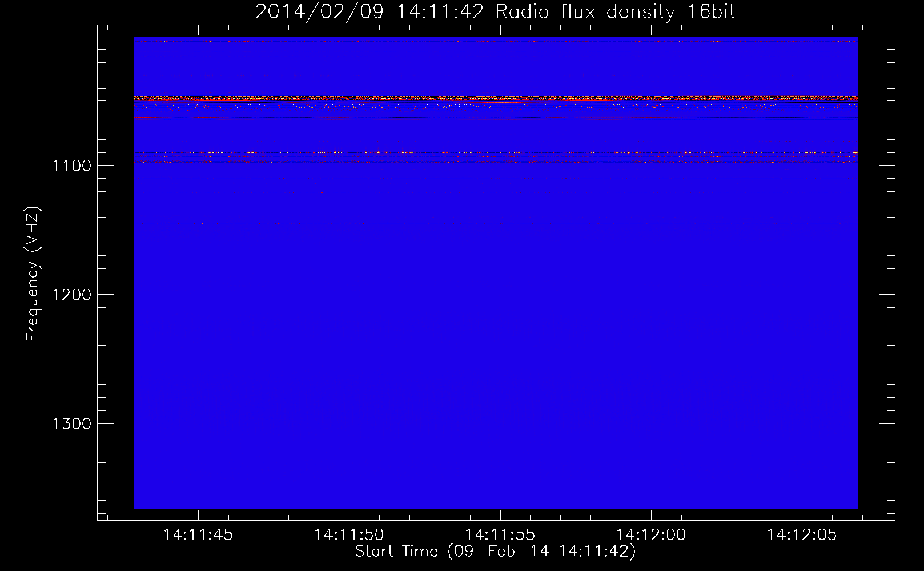Click the bright red interference band in the spectrogram
924x571 pixels.
(495, 99)
